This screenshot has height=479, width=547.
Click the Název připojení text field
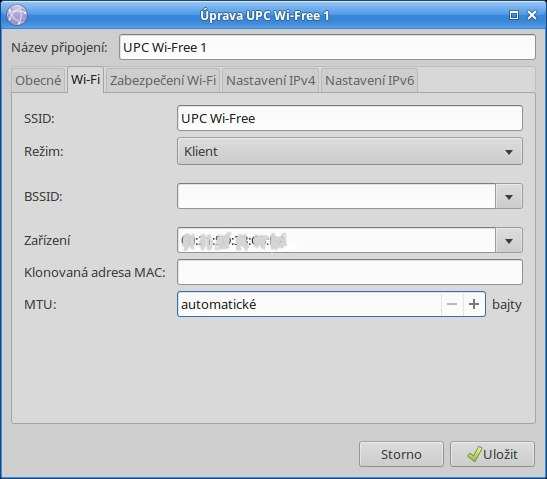(x=327, y=47)
